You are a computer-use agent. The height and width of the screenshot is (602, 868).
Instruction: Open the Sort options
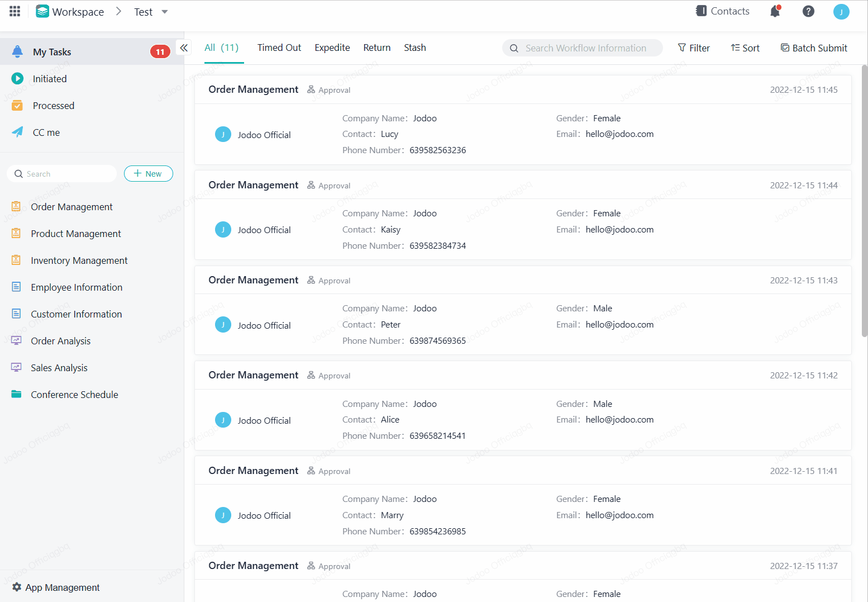[x=745, y=48]
